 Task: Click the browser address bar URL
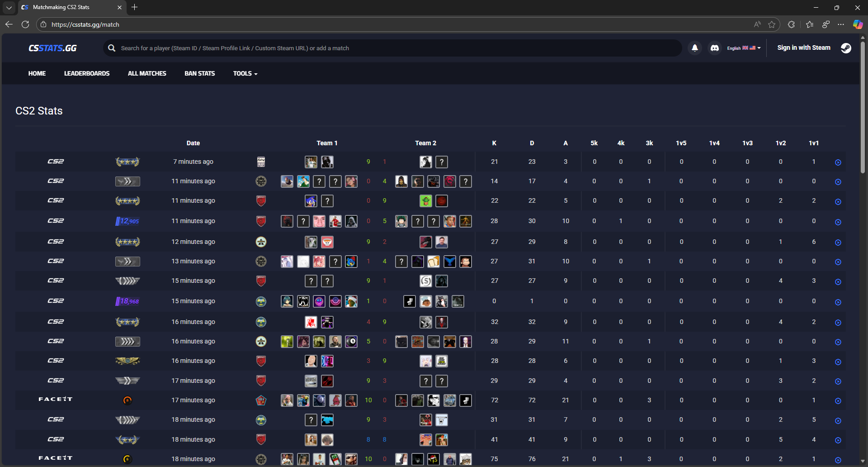pyautogui.click(x=85, y=24)
